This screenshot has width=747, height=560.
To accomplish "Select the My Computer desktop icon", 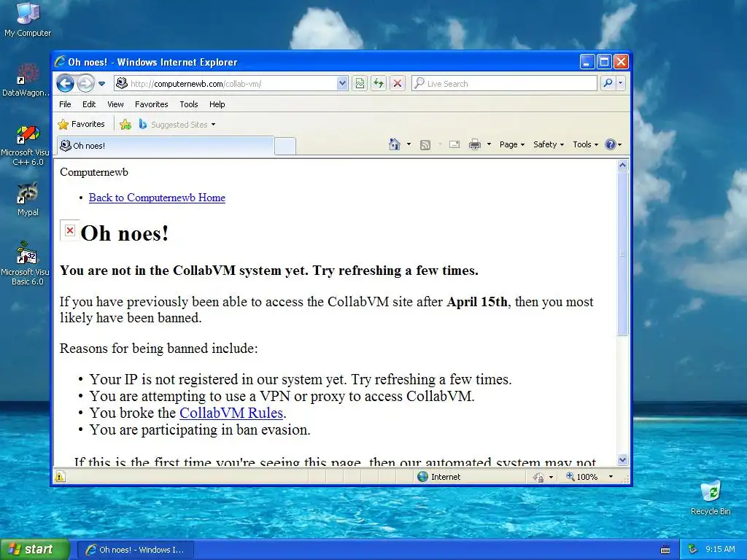I will click(28, 20).
